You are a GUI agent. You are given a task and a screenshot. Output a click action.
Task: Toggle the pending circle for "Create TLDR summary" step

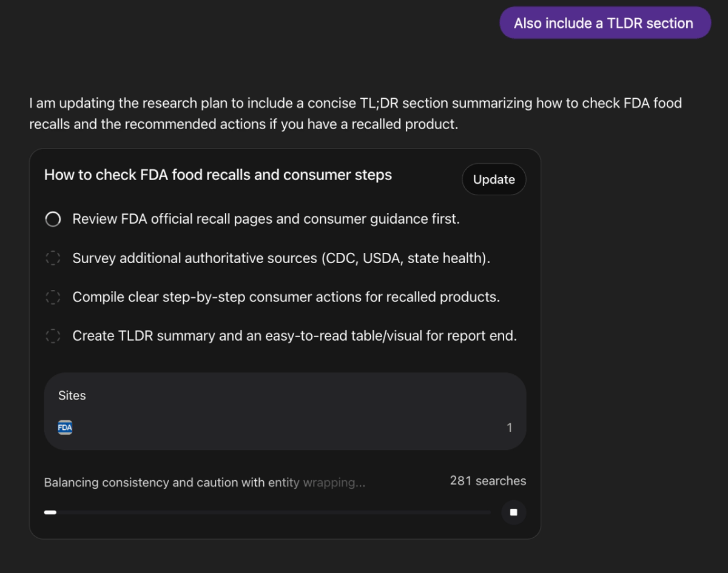pos(53,335)
